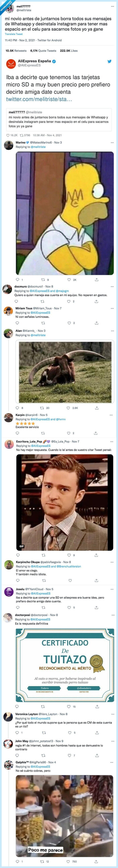This screenshot has height=868, width=118.
Task: Click the Twitter bird logo in AliExpress tweet
Action: tap(109, 61)
